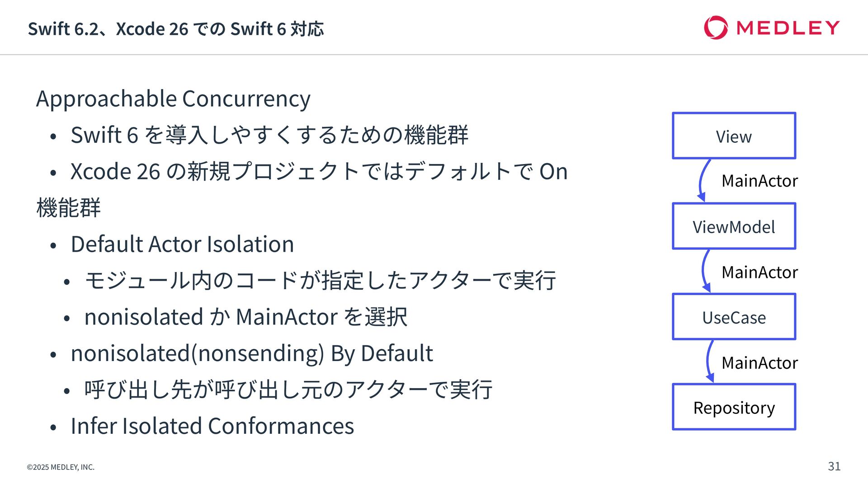This screenshot has height=488, width=868.
Task: Select the UseCase diagram box
Action: pos(734,316)
